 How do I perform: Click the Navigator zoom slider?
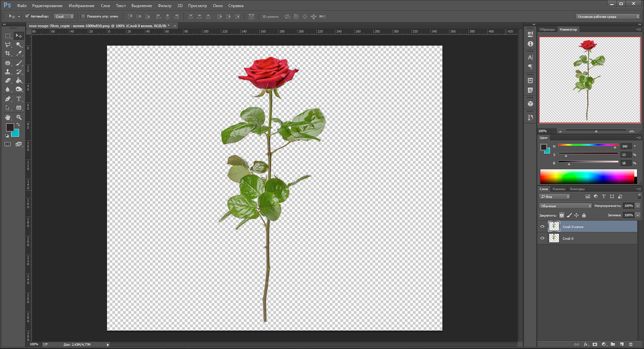(596, 131)
